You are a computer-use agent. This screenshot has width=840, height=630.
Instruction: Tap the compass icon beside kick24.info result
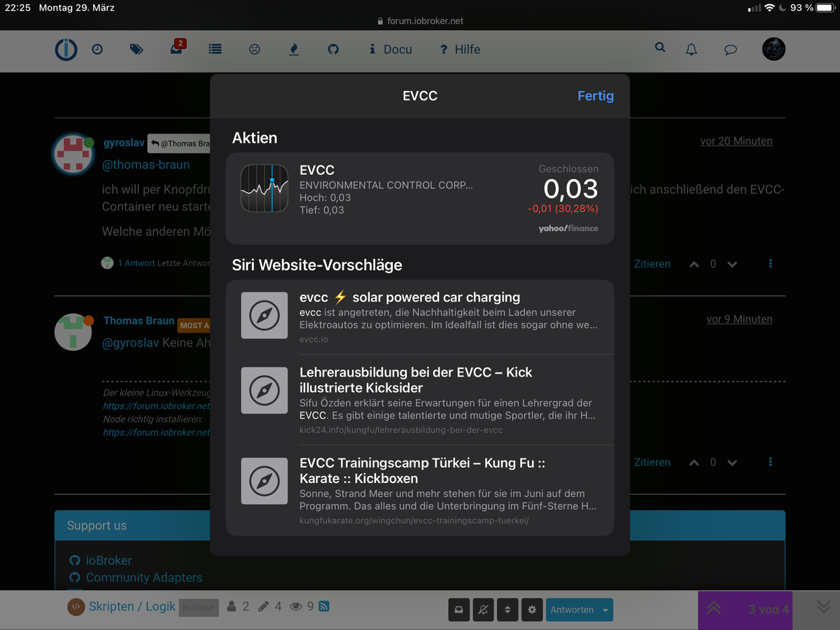[x=265, y=391]
